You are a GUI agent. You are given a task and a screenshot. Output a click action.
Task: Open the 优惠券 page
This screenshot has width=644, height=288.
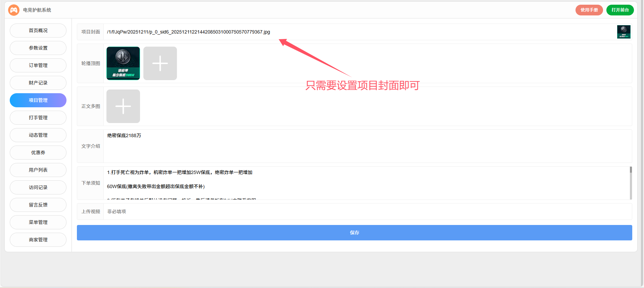click(38, 153)
